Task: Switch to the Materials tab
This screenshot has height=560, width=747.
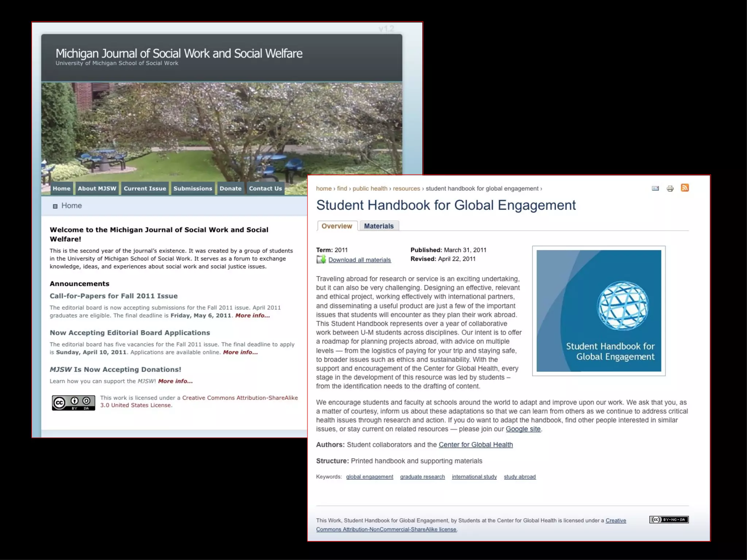Action: click(379, 226)
